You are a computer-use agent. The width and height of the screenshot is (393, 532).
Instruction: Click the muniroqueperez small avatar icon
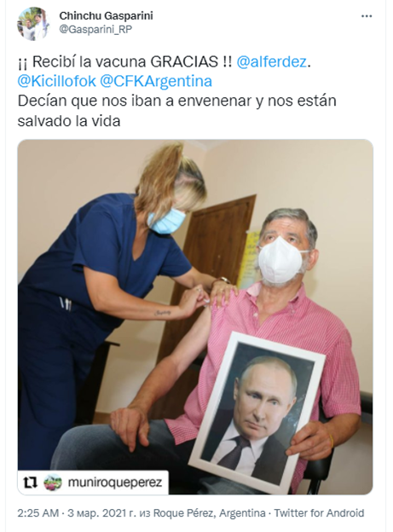pyautogui.click(x=53, y=483)
